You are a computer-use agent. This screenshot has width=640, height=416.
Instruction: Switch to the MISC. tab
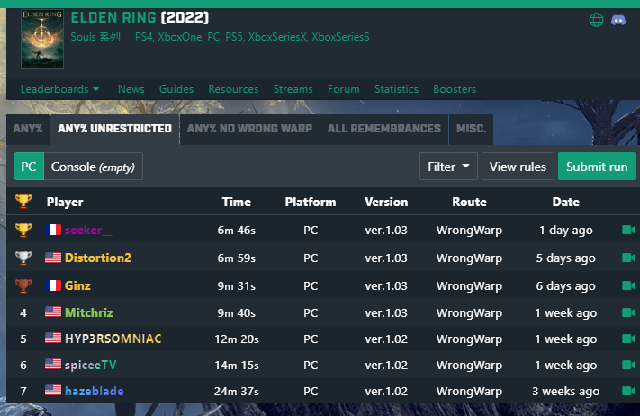(471, 129)
